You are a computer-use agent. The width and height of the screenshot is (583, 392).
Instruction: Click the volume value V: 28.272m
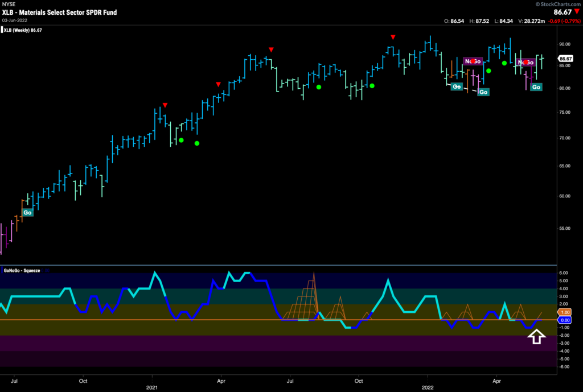click(532, 21)
